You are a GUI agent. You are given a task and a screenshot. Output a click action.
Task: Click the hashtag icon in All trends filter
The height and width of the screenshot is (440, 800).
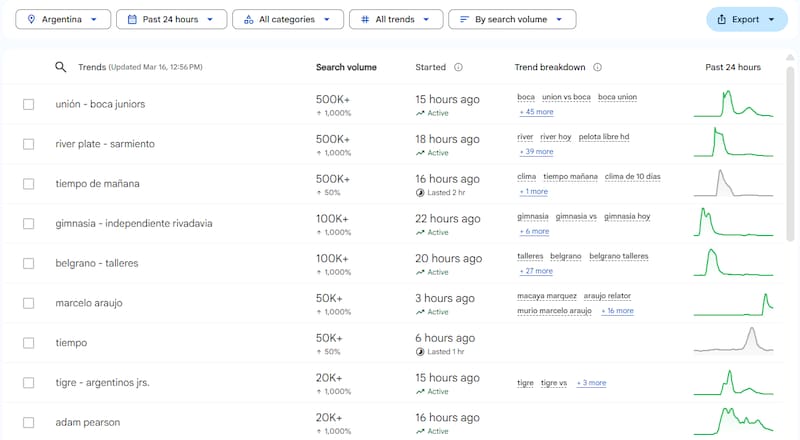[x=365, y=19]
